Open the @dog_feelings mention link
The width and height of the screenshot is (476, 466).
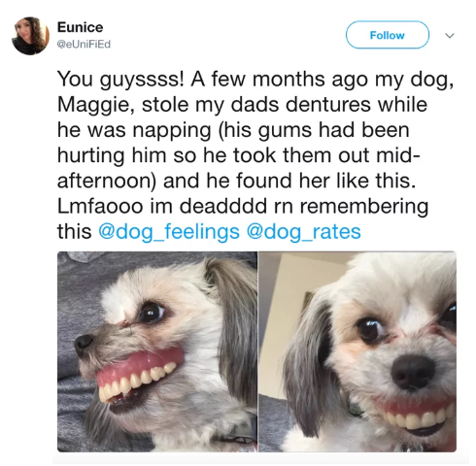(169, 232)
